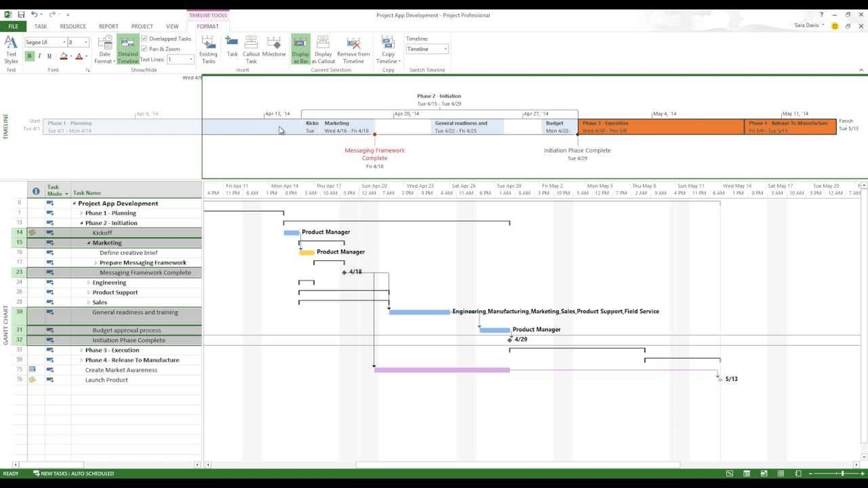
Task: Toggle bold formatting button
Action: click(30, 56)
